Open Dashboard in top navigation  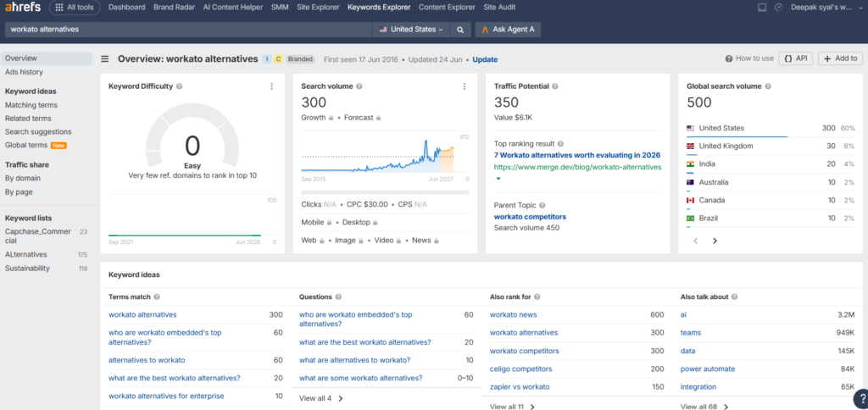tap(127, 7)
